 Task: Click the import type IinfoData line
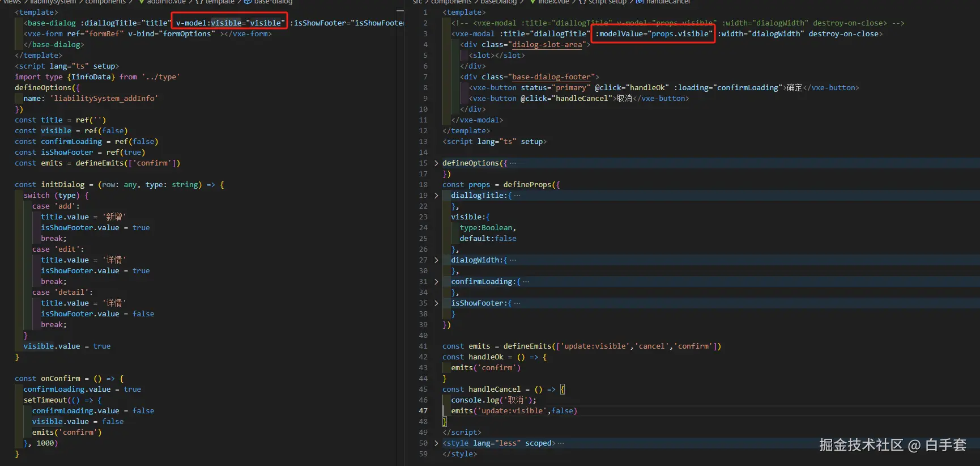(x=97, y=77)
